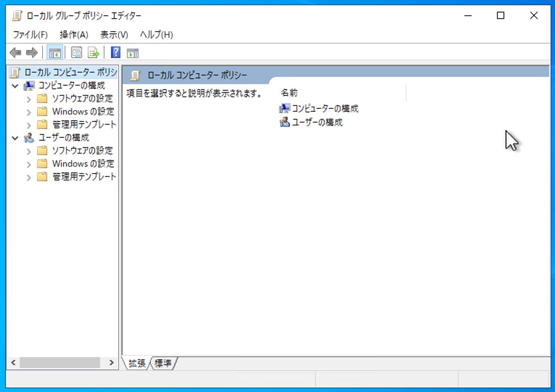Image resolution: width=555 pixels, height=392 pixels.
Task: Click the export list toolbar icon
Action: (93, 53)
